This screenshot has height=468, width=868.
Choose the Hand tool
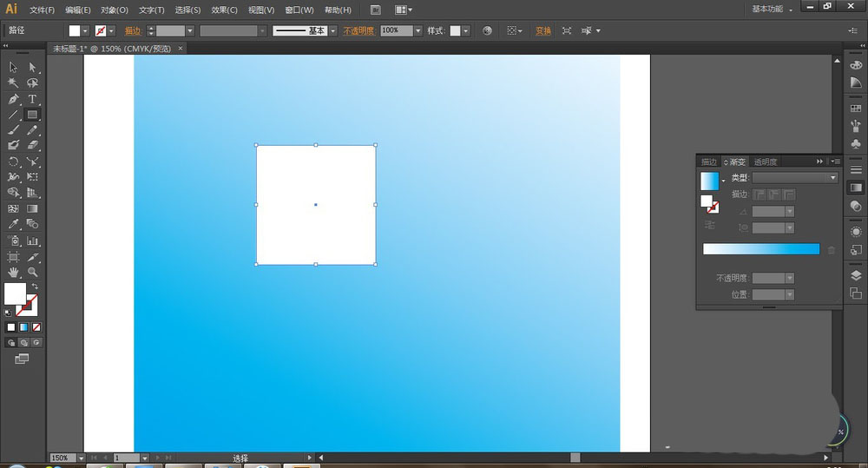coord(13,273)
